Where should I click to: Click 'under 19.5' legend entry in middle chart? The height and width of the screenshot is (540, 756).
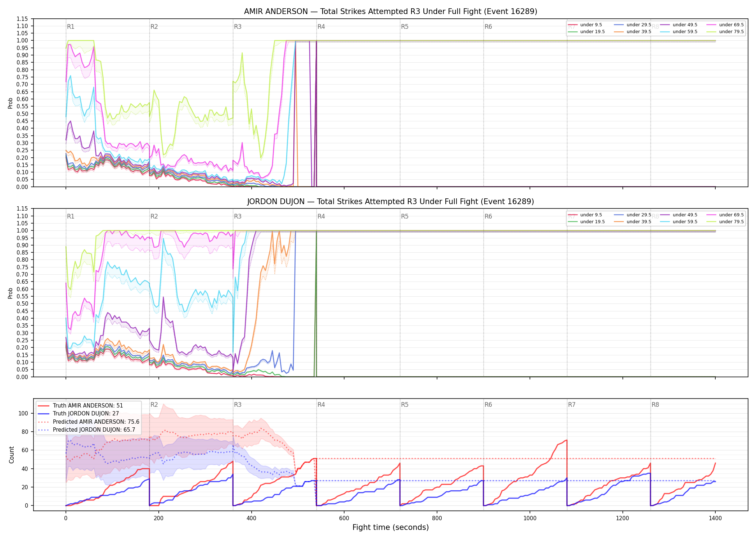(x=586, y=222)
